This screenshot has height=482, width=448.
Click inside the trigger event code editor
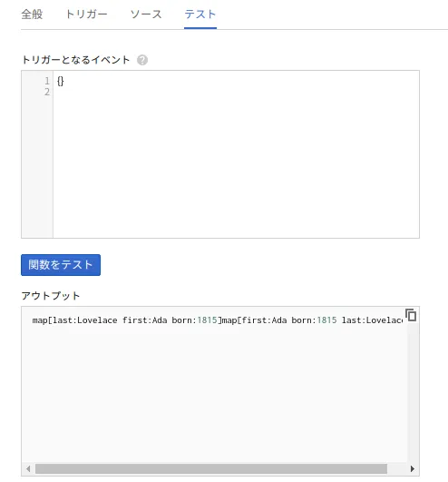pos(236,154)
